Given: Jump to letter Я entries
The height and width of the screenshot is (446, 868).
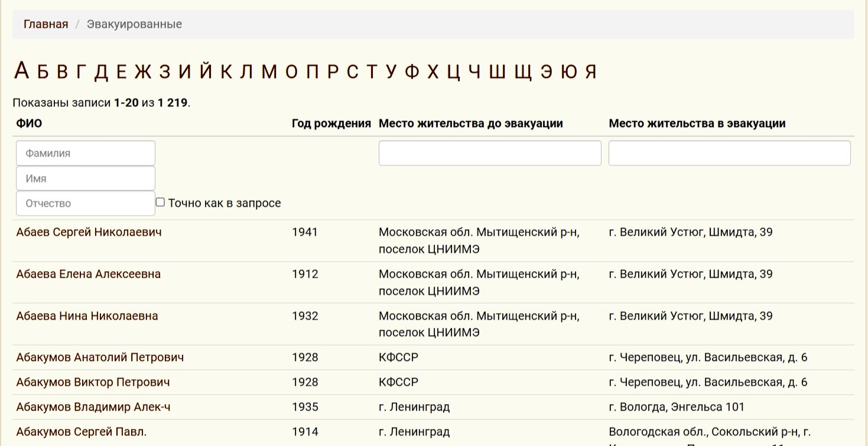Looking at the screenshot, I should 591,71.
